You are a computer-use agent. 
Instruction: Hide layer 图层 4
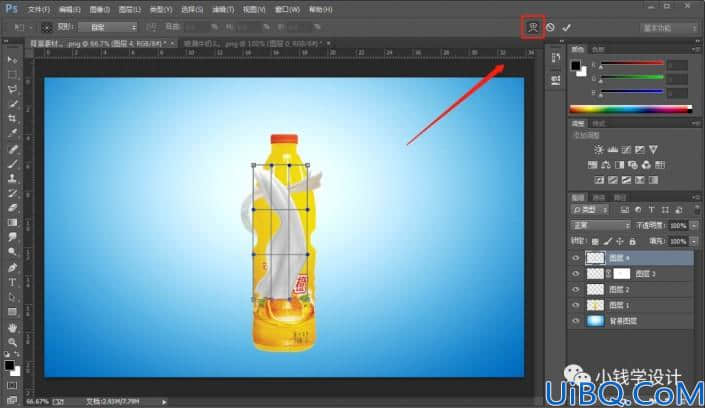(x=576, y=258)
